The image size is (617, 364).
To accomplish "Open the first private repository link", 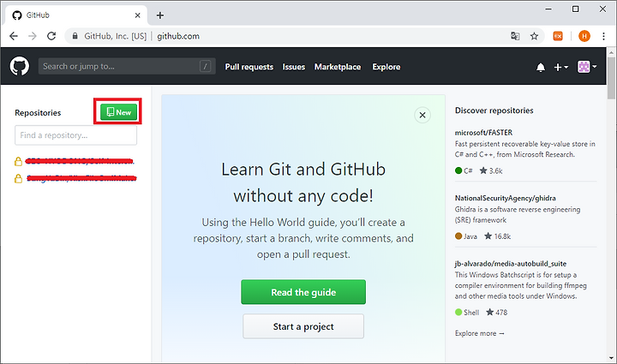I will point(80,161).
